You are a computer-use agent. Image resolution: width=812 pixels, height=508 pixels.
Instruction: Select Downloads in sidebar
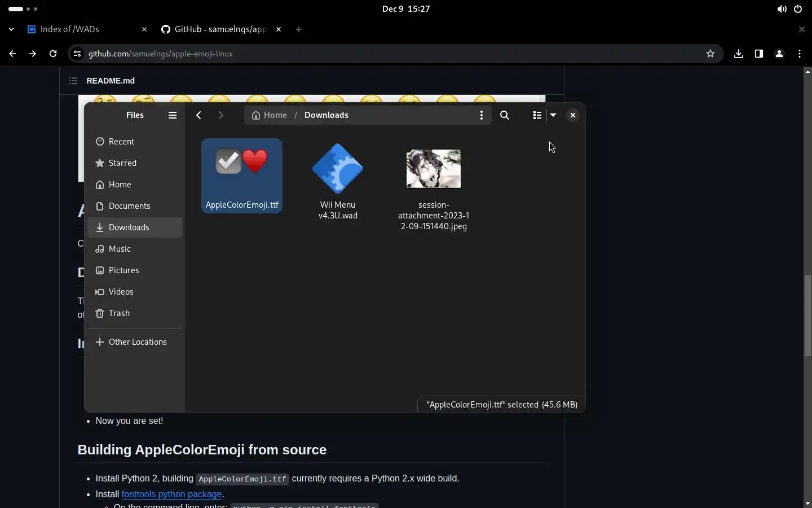click(x=135, y=227)
